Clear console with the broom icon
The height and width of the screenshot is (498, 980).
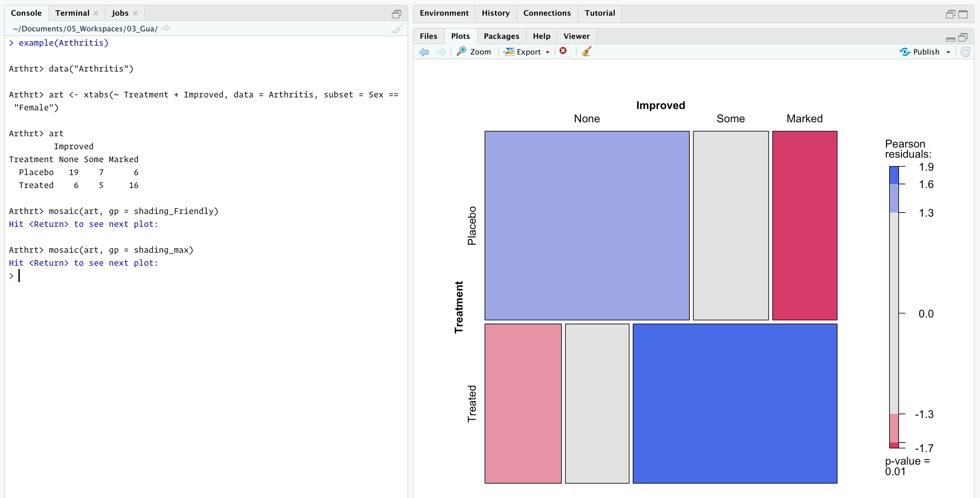397,29
